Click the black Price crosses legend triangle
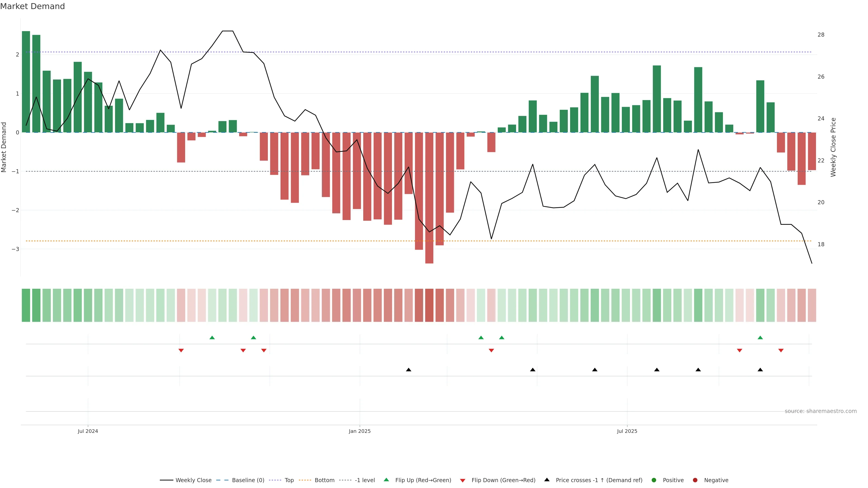Screen dimensions: 868x488 [x=547, y=480]
